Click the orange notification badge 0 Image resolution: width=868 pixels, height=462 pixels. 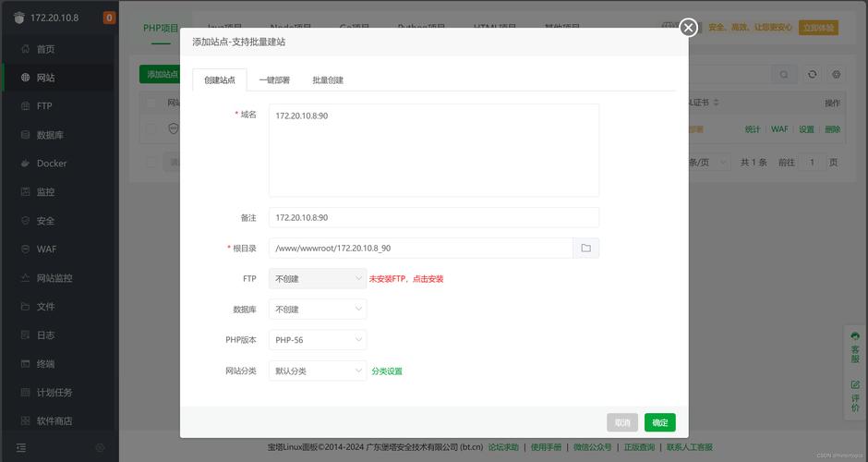(x=109, y=18)
